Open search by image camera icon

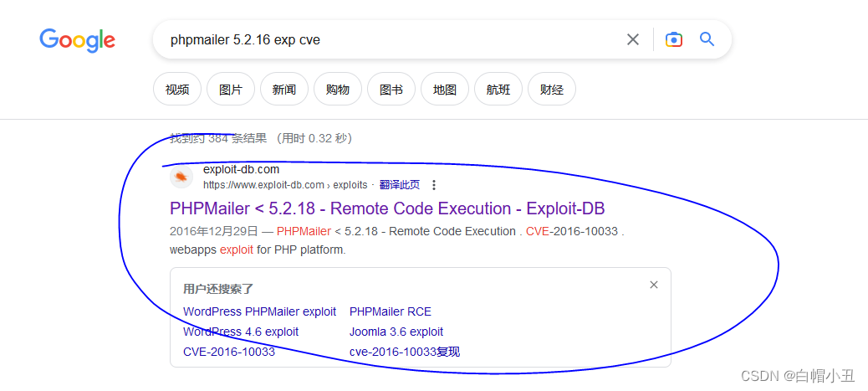tap(674, 39)
